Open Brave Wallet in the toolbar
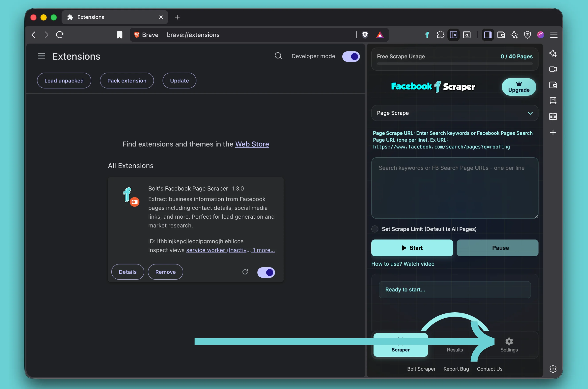588x389 pixels. [x=501, y=35]
